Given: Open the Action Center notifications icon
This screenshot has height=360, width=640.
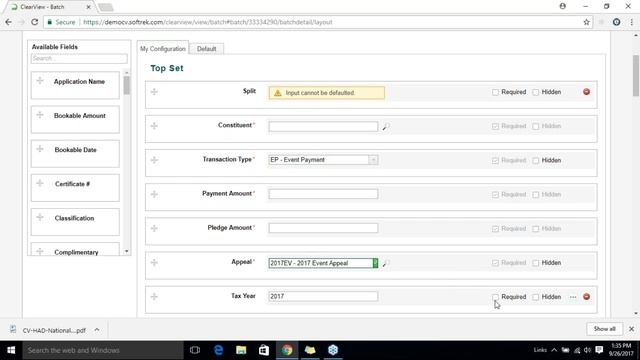Looking at the screenshot, I should click(x=599, y=350).
